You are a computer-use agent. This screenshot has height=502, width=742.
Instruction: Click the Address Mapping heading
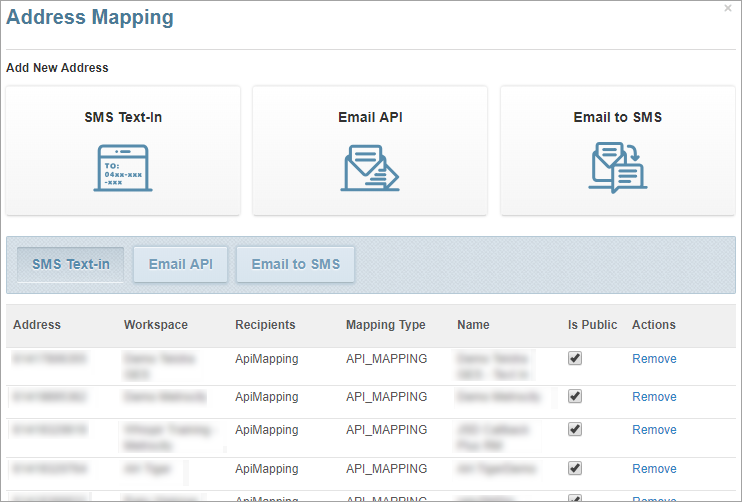(90, 17)
